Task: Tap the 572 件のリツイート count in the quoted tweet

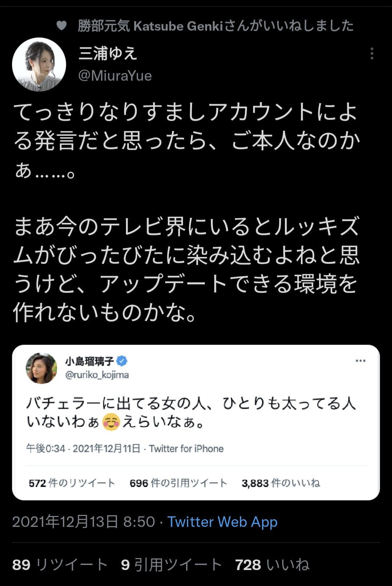Action: (72, 483)
